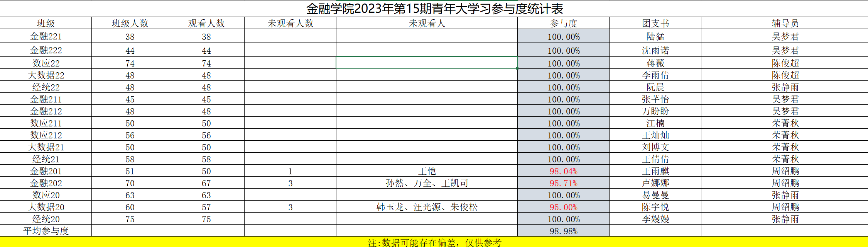Click the yellow note row about data deviation
The width and height of the screenshot is (868, 247).
click(x=434, y=242)
